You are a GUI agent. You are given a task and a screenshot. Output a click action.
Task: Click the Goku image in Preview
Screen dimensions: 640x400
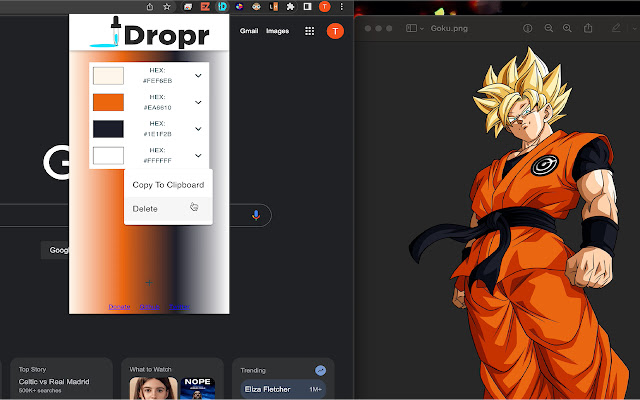tap(518, 222)
